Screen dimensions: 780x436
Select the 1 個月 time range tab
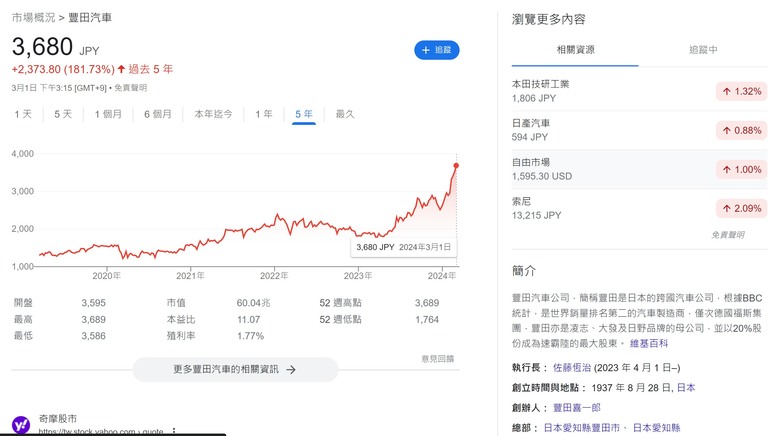coord(108,114)
